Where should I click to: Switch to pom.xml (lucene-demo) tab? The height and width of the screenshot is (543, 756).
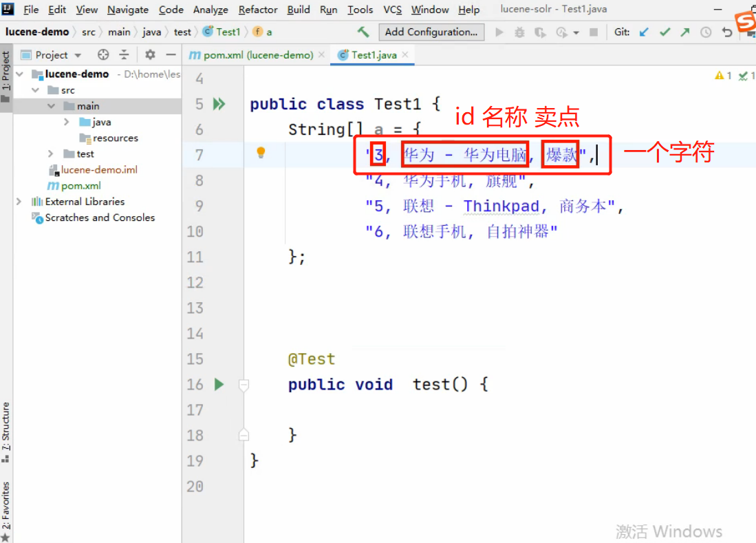[257, 55]
